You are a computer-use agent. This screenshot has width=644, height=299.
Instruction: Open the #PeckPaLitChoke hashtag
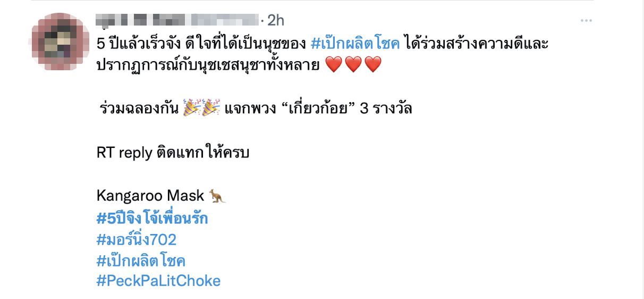click(158, 281)
